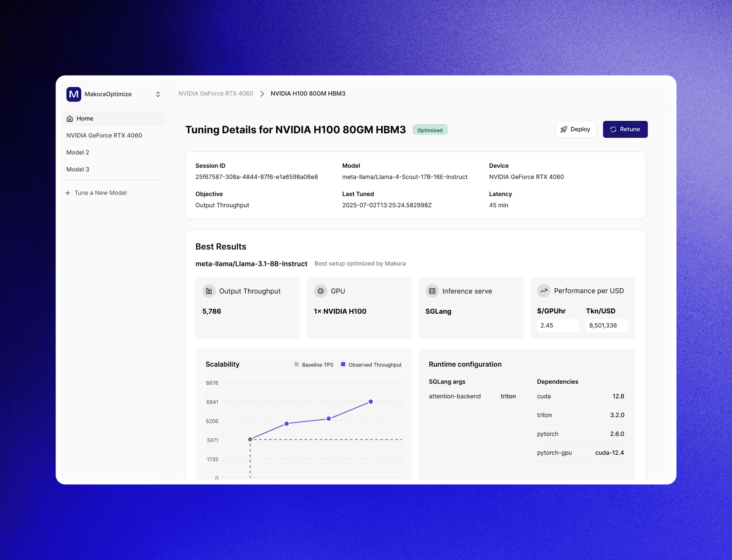Image resolution: width=732 pixels, height=560 pixels.
Task: Expand the MakoraOptimize workspace switcher chevrons
Action: 158,94
